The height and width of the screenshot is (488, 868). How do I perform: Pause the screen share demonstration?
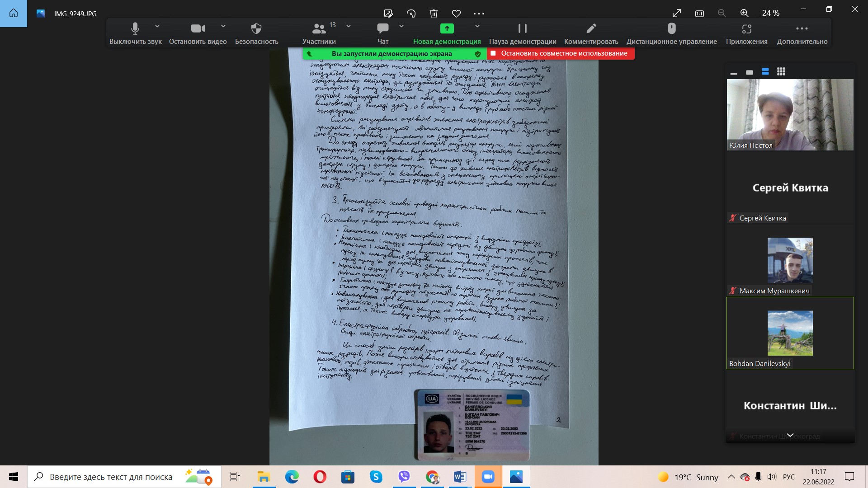(522, 29)
